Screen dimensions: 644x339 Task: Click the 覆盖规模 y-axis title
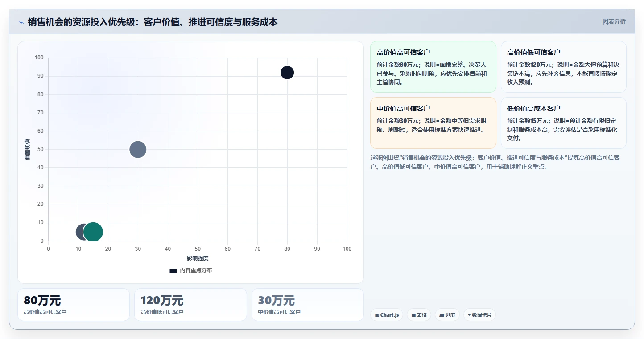pyautogui.click(x=28, y=150)
